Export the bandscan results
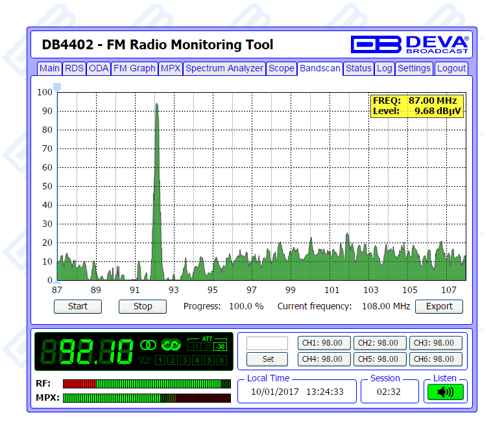 pyautogui.click(x=439, y=306)
